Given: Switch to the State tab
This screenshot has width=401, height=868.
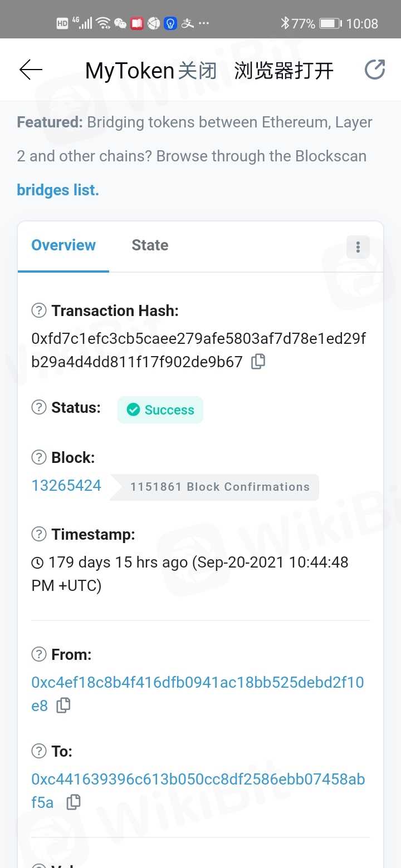Looking at the screenshot, I should (150, 245).
